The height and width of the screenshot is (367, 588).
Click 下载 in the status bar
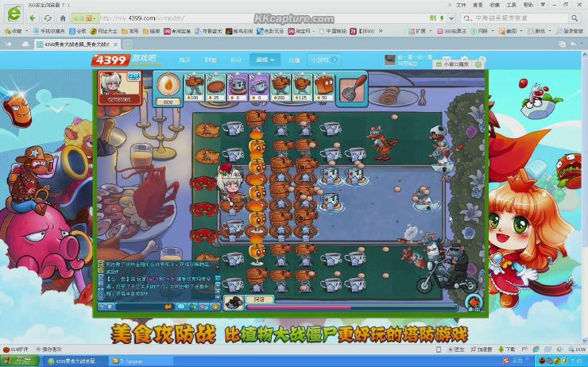pos(507,350)
